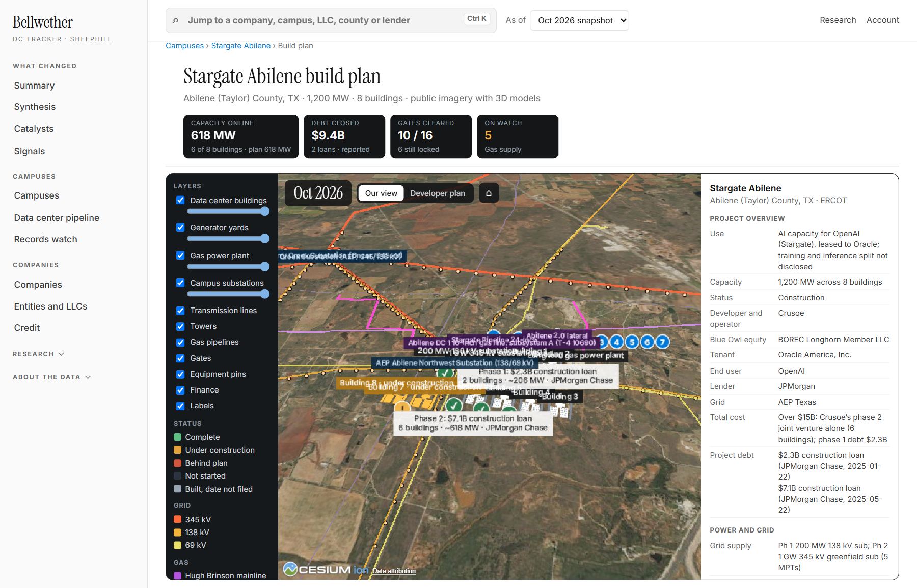Open the Oct 2026 snapshot dropdown
917x588 pixels.
pyautogui.click(x=579, y=20)
